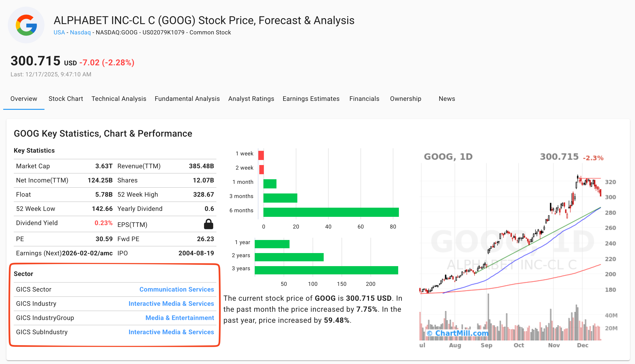Open the Financials tab

tap(364, 99)
